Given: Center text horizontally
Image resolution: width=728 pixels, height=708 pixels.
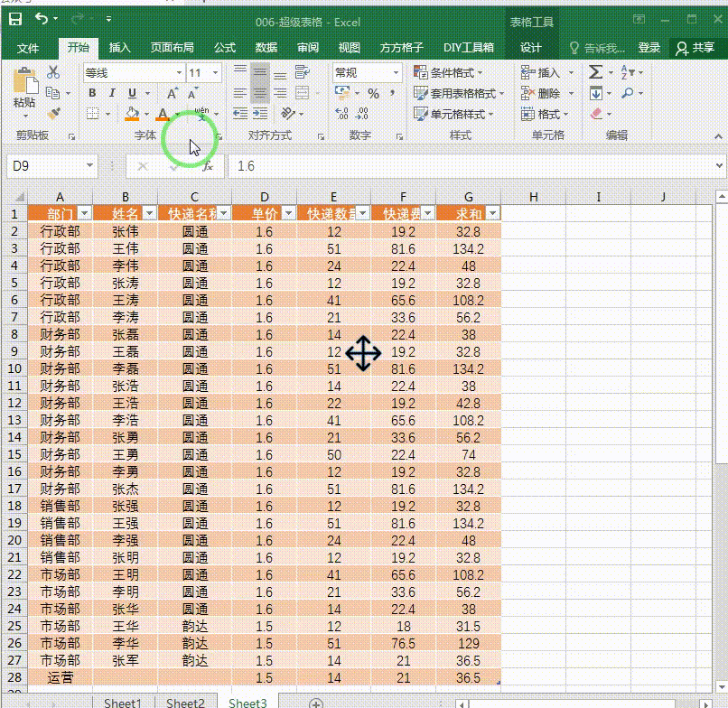Looking at the screenshot, I should 260,93.
